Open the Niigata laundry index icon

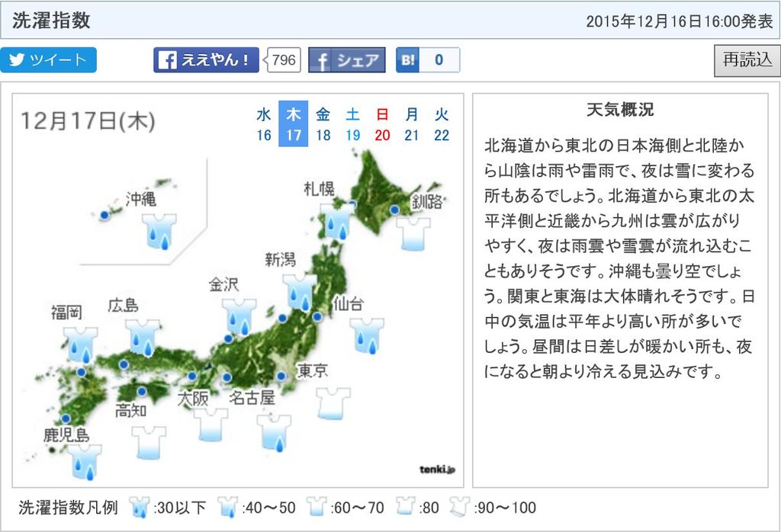299,292
